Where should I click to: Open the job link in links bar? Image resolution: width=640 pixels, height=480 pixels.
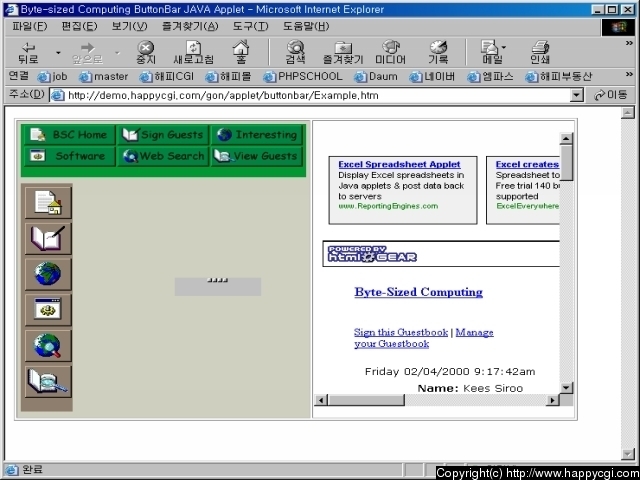tap(52, 77)
